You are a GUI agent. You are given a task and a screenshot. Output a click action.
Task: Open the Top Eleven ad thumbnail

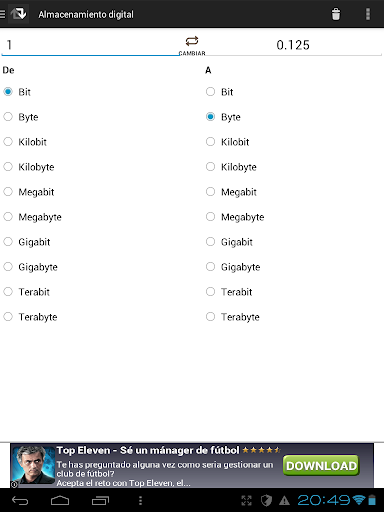(x=34, y=465)
